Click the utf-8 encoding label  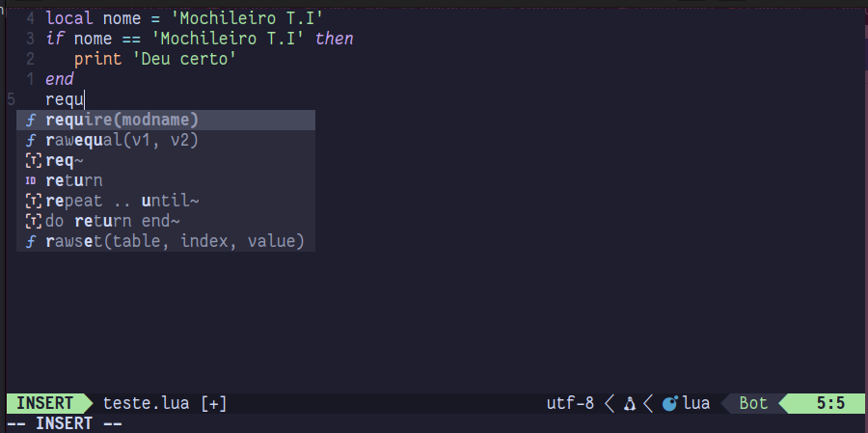pos(570,403)
